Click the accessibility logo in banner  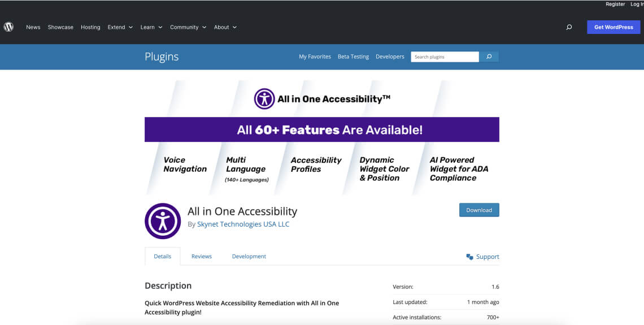point(264,99)
